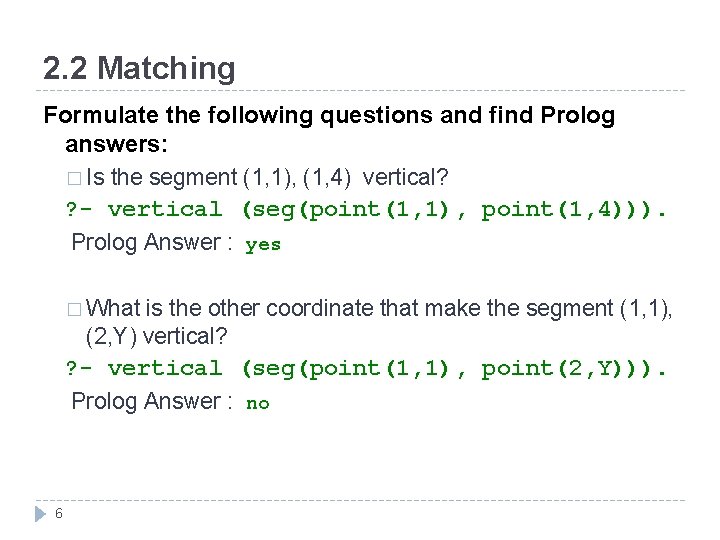Click the blue triangle marker beside slide number
720x540 pixels.
39,514
